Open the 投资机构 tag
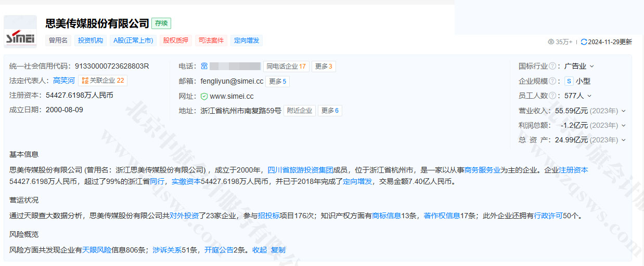Image resolution: width=644 pixels, height=266 pixels. 91,41
